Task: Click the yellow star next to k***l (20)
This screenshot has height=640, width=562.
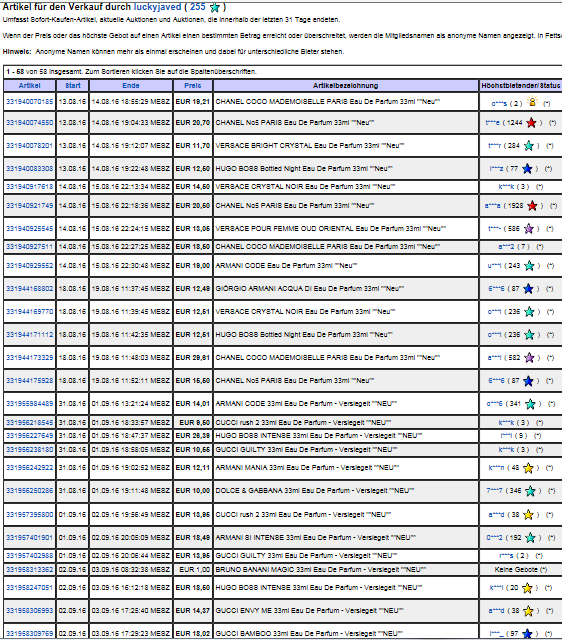Action: 527,588
